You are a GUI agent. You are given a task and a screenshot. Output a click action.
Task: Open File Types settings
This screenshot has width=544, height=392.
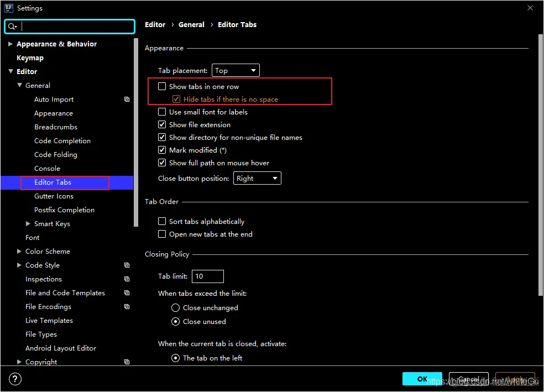coord(41,334)
